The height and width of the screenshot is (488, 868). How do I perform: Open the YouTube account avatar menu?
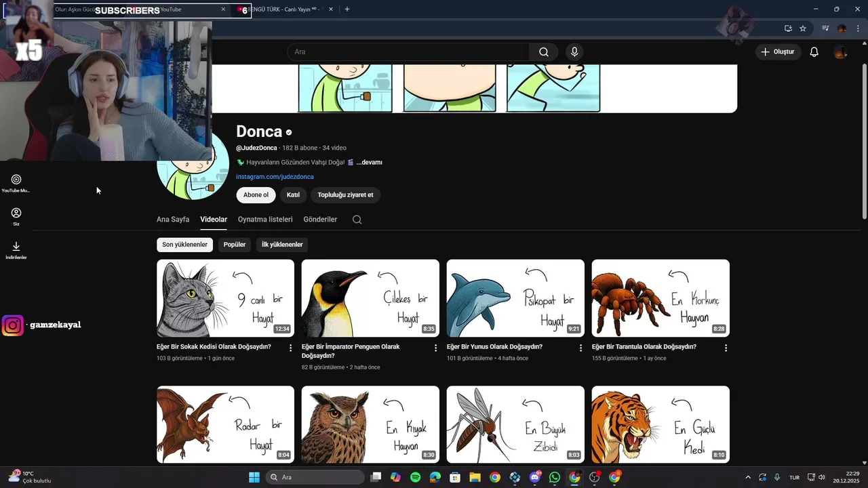click(x=840, y=52)
